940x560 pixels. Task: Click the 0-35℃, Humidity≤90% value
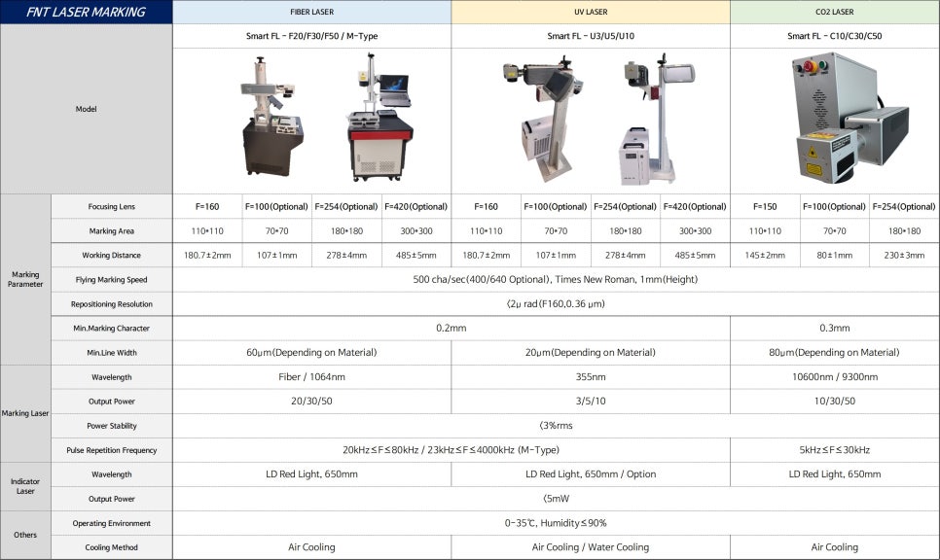tap(556, 523)
